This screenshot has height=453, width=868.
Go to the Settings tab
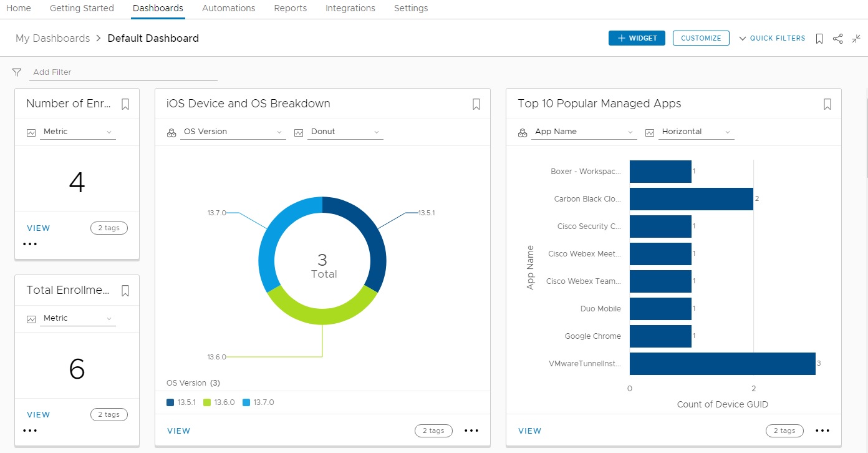(411, 9)
